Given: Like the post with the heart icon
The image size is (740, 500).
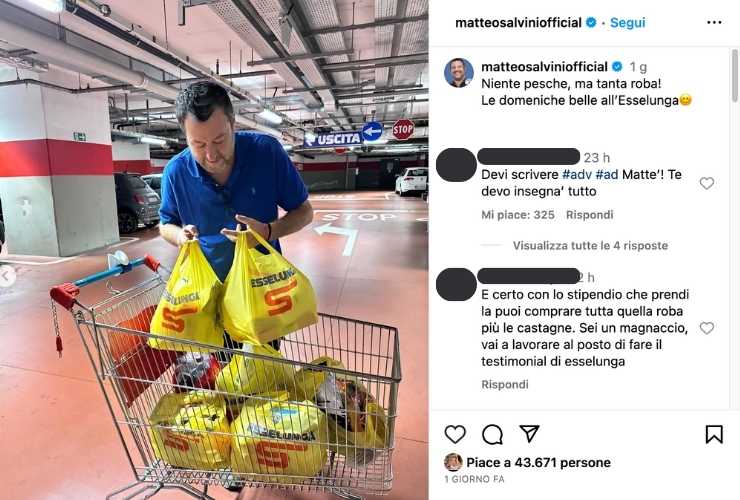Looking at the screenshot, I should point(455,434).
